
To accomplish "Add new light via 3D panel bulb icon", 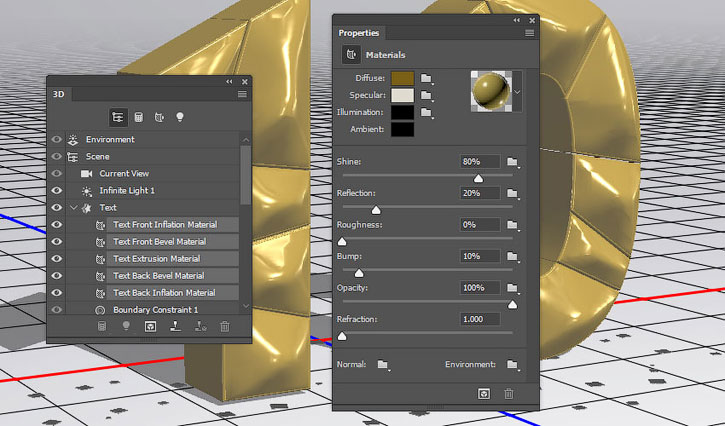I will tap(126, 326).
